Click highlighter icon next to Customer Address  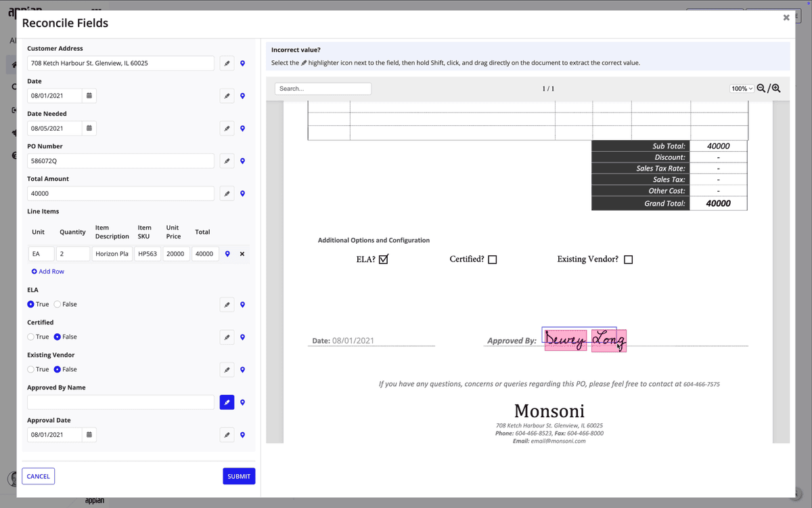coord(227,64)
